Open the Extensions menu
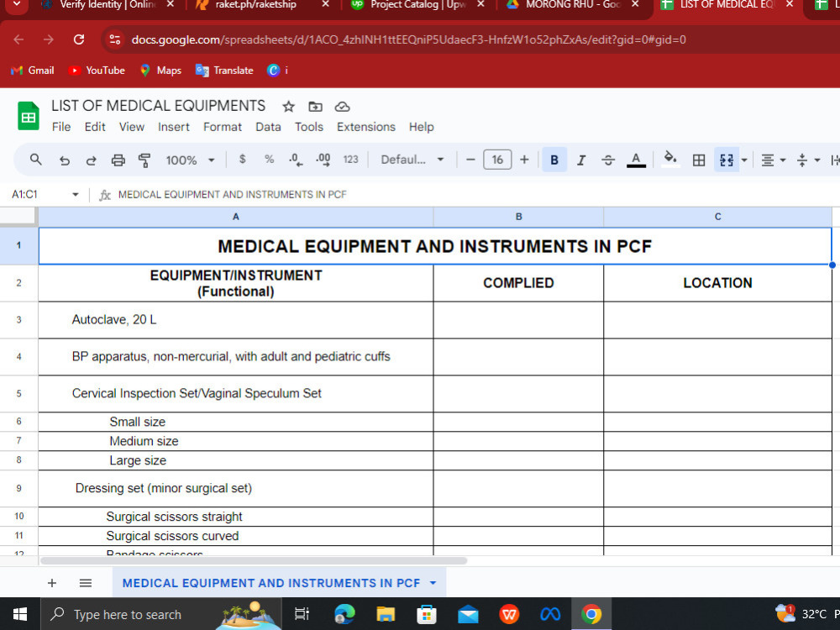 click(x=366, y=127)
